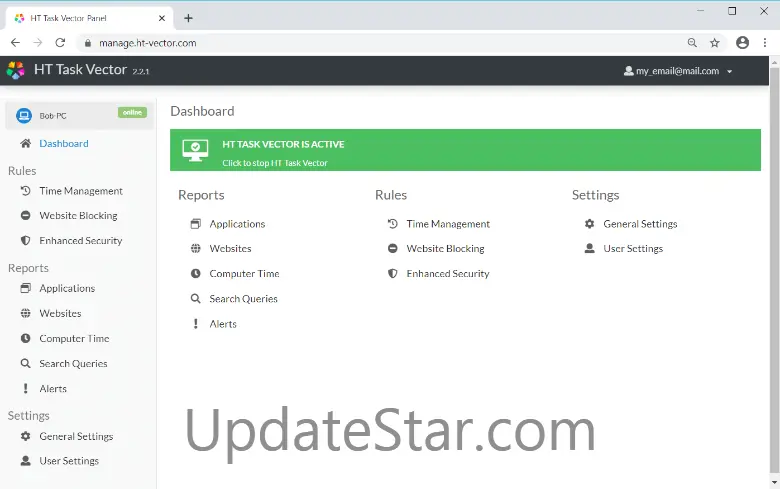780x489 pixels.
Task: Click the sidebar Alerts exclamation icon
Action: coord(25,389)
